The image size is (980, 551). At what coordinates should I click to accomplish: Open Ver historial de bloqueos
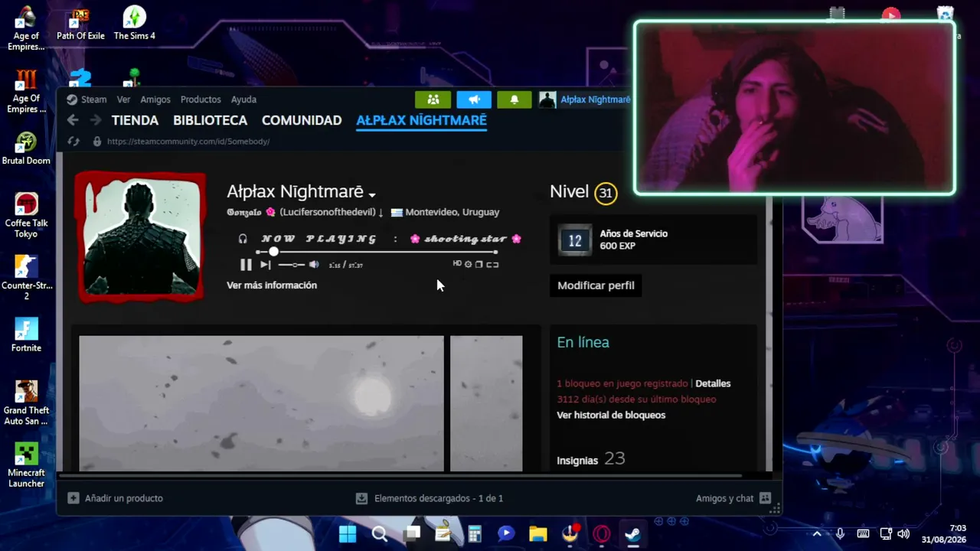pos(611,415)
